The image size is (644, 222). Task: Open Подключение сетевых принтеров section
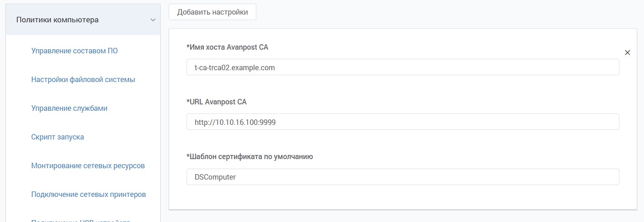point(88,195)
